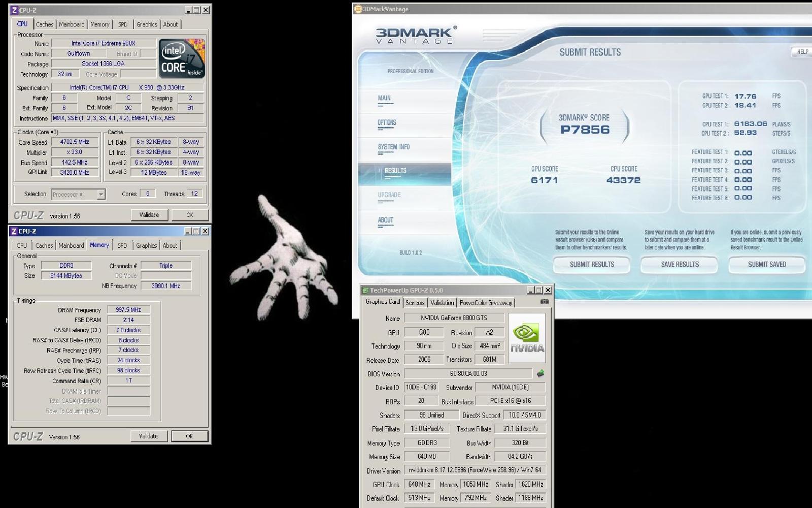This screenshot has height=508, width=812.
Task: Open OPTIONS section in 3DMark Vantage sidebar
Action: (x=404, y=124)
